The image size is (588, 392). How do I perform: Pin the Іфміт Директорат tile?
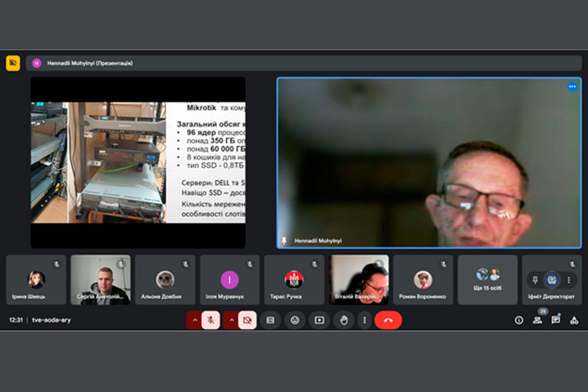tap(535, 280)
